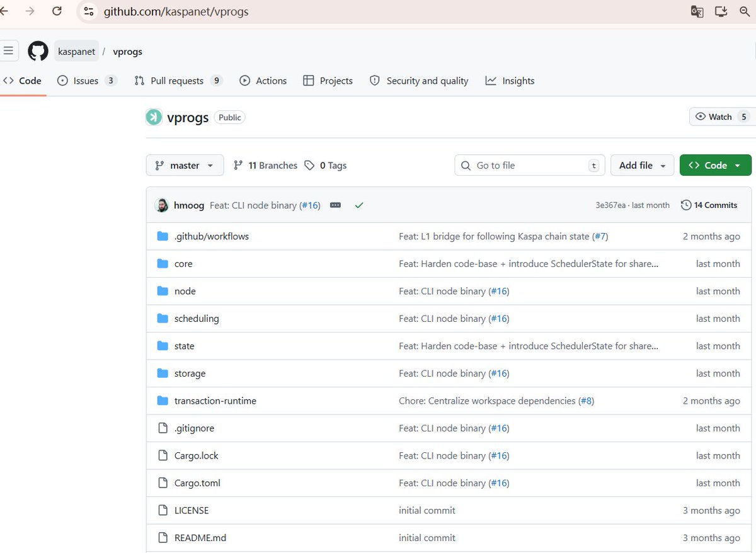The width and height of the screenshot is (756, 553).
Task: Click the browser address bar URL
Action: [176, 11]
